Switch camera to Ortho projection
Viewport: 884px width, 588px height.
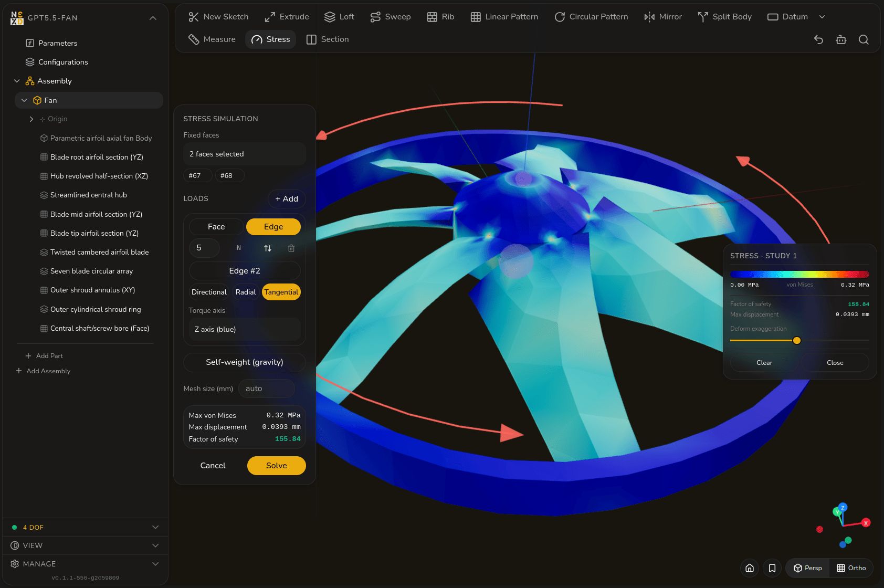851,568
